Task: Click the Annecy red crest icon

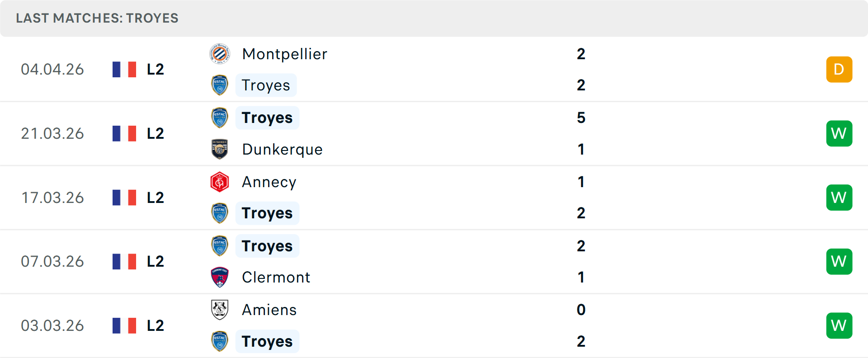Action: coord(220,182)
